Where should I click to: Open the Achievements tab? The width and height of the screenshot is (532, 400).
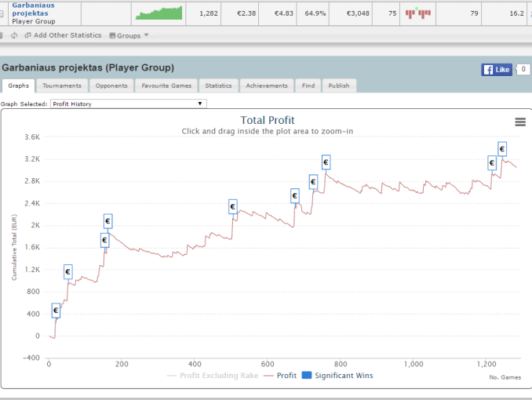(266, 85)
